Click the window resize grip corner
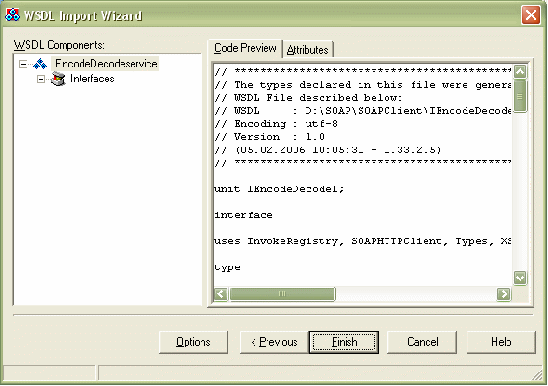The height and width of the screenshot is (386, 548). [537, 376]
